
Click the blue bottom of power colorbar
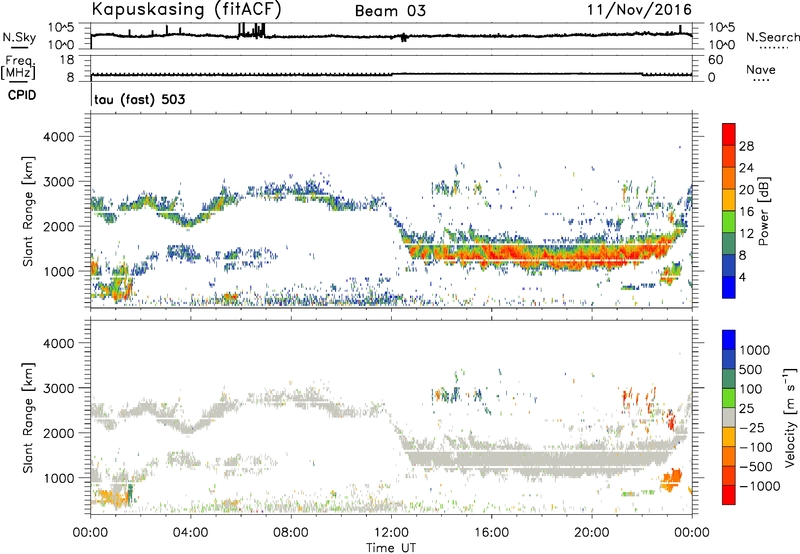click(x=729, y=287)
